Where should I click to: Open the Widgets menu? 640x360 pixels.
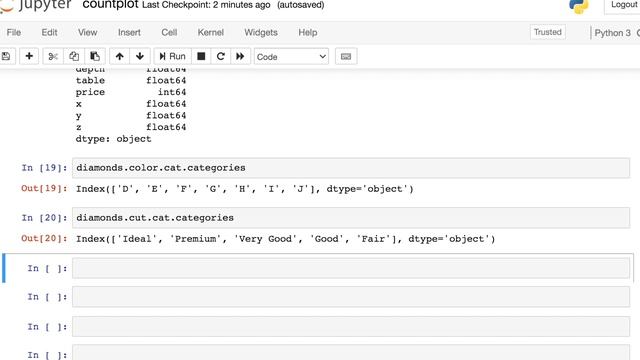[x=261, y=32]
